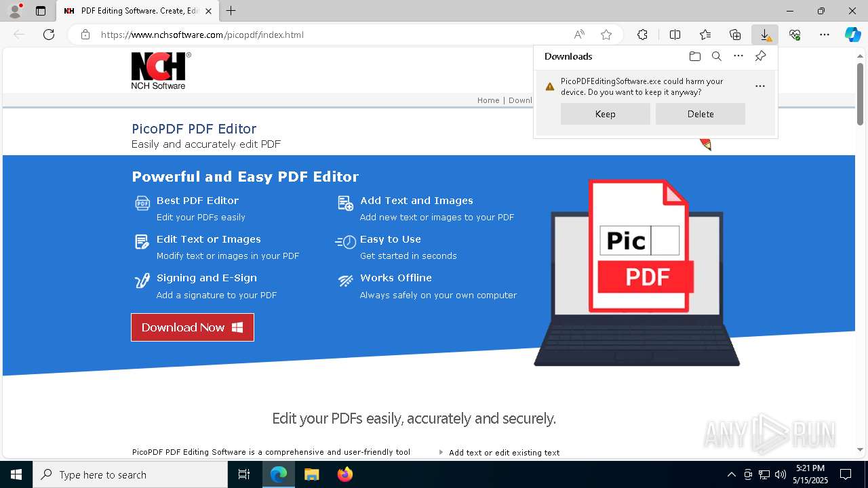The width and height of the screenshot is (868, 488).
Task: Open a new browser tab
Action: click(231, 11)
